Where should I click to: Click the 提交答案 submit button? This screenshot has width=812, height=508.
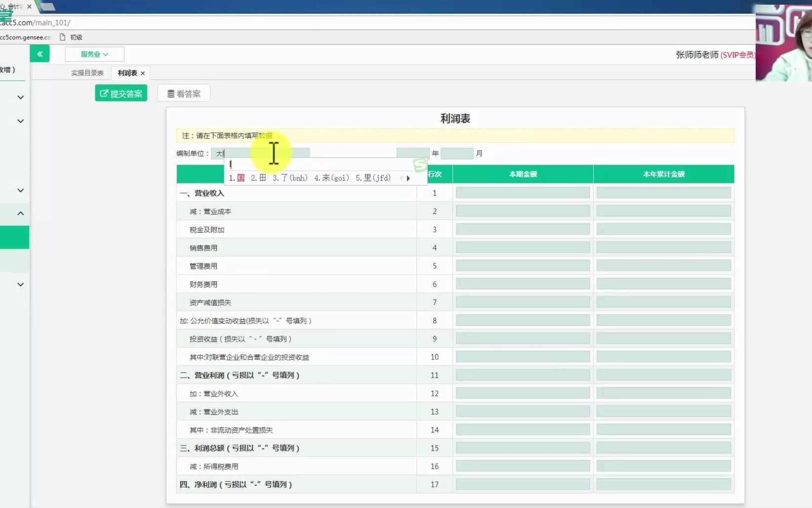click(121, 93)
